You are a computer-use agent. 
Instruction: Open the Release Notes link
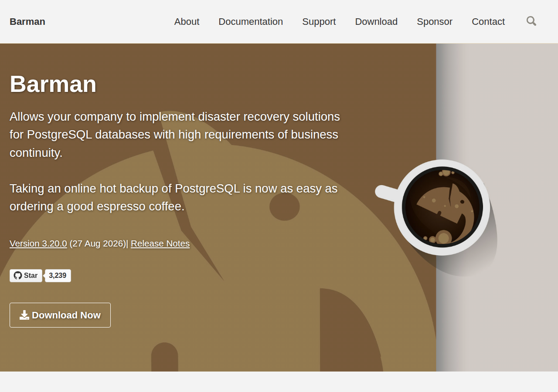[160, 243]
